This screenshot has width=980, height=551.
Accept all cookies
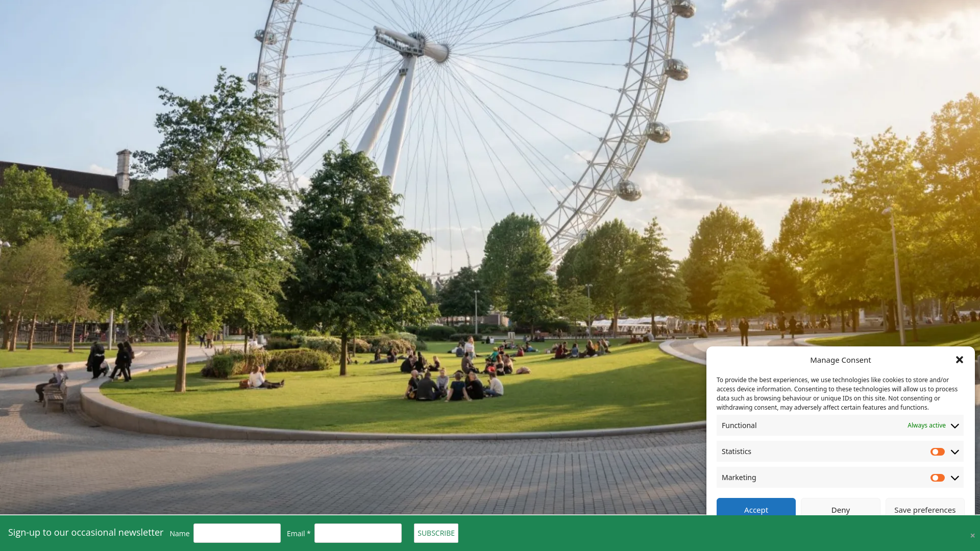pyautogui.click(x=756, y=507)
